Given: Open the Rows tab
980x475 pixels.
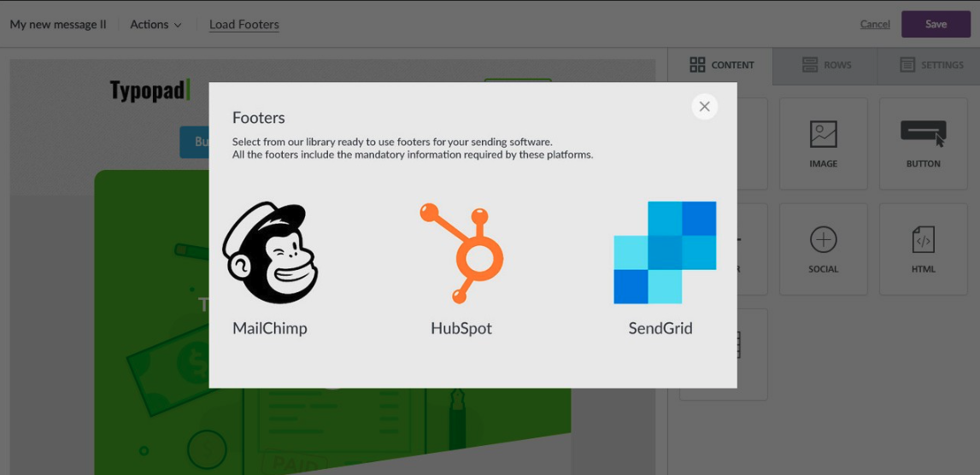Looking at the screenshot, I should tap(826, 65).
